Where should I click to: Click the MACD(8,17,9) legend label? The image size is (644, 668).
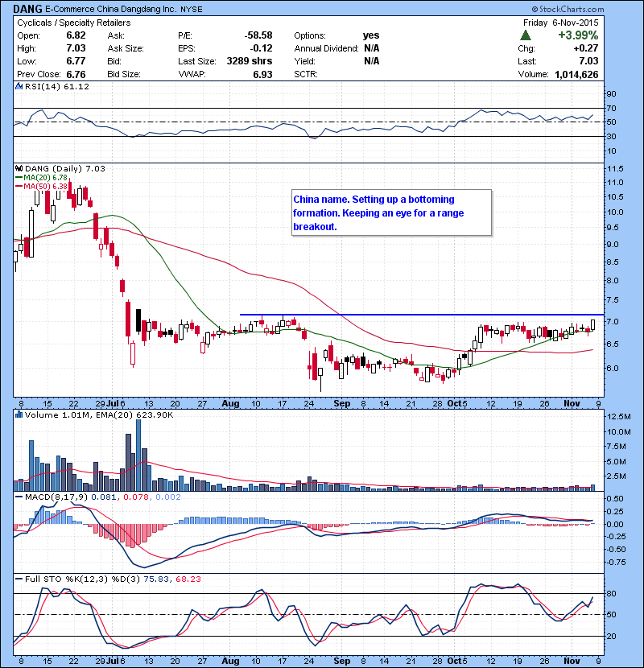[56, 497]
